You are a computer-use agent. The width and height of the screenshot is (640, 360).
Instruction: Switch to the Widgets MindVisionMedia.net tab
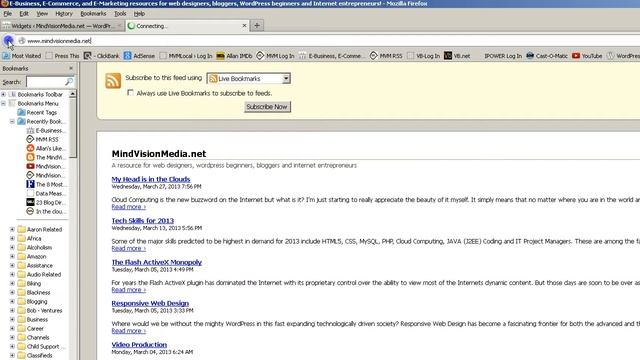point(62,26)
